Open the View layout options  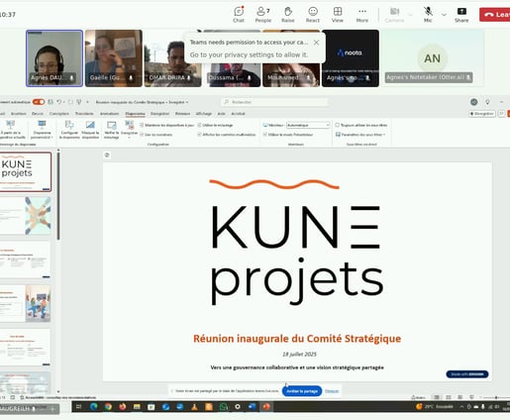338,15
